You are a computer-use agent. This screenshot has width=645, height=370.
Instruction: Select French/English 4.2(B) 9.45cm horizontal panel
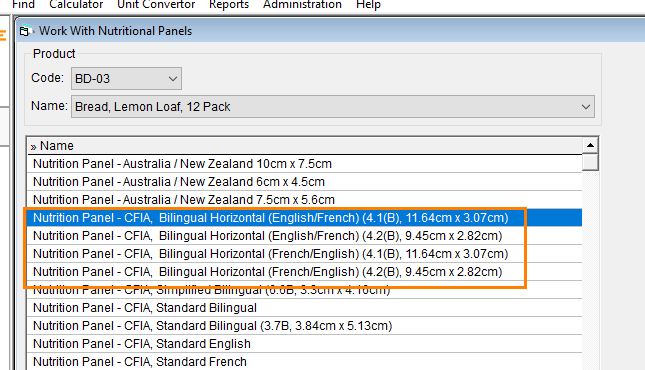(304, 272)
